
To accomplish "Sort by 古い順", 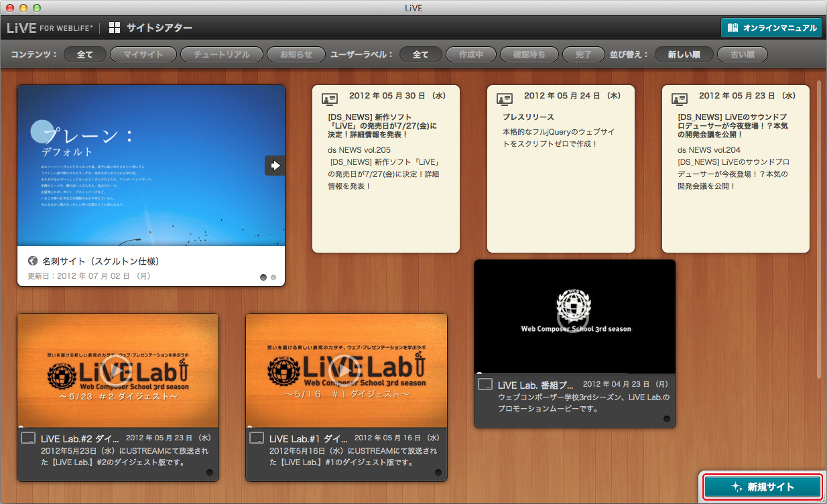I will (x=742, y=54).
